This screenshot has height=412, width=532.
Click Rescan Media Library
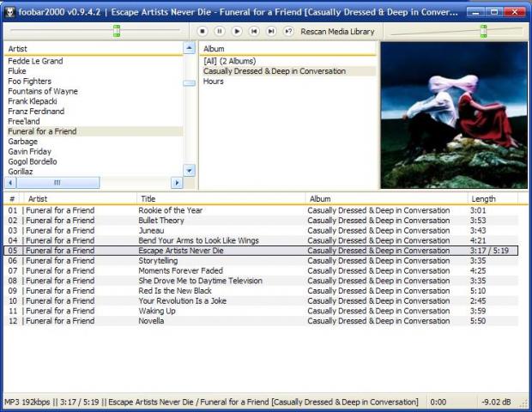(x=337, y=32)
